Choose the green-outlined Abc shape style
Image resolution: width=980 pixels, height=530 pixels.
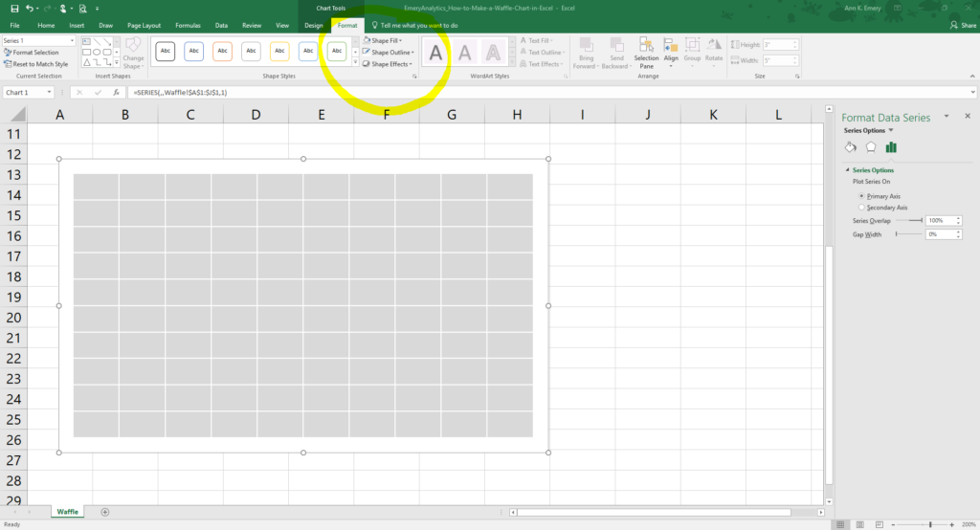(x=337, y=52)
